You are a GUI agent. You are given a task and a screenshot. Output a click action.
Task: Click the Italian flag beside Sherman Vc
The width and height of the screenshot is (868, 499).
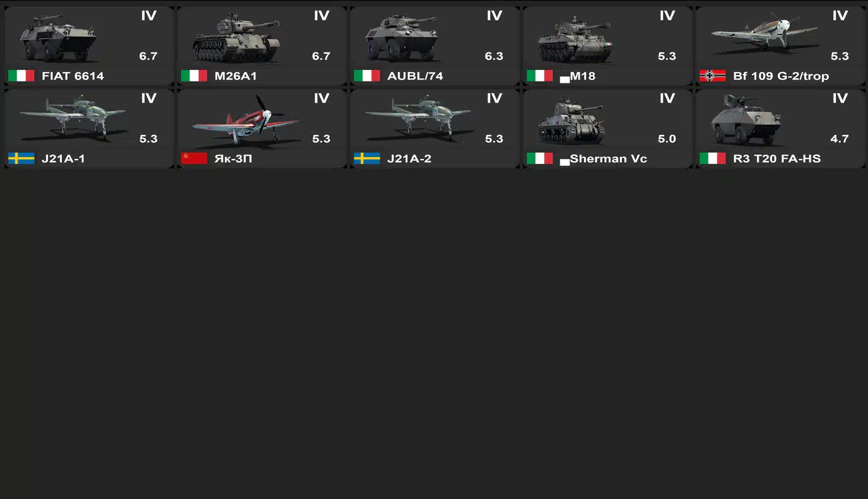click(540, 158)
